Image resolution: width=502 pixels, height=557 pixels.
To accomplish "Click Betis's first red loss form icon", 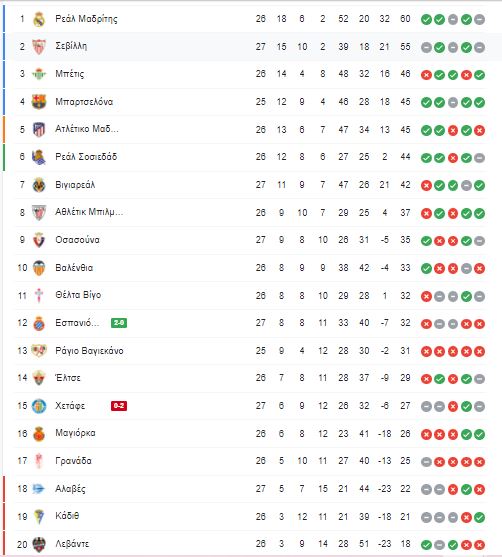I will click(426, 75).
